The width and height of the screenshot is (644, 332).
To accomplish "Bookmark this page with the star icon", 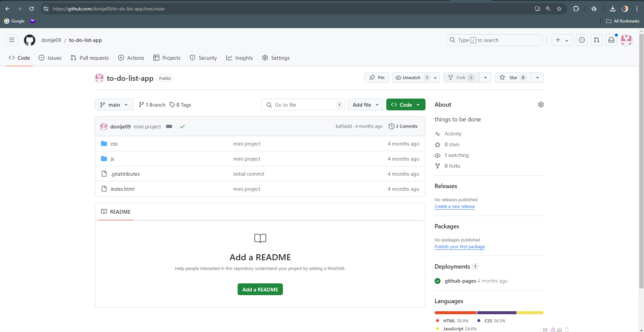I will pos(559,9).
